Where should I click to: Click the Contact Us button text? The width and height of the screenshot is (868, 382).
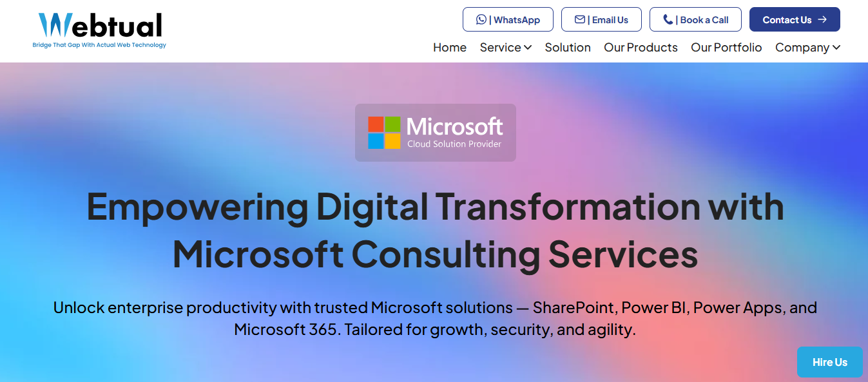(787, 20)
